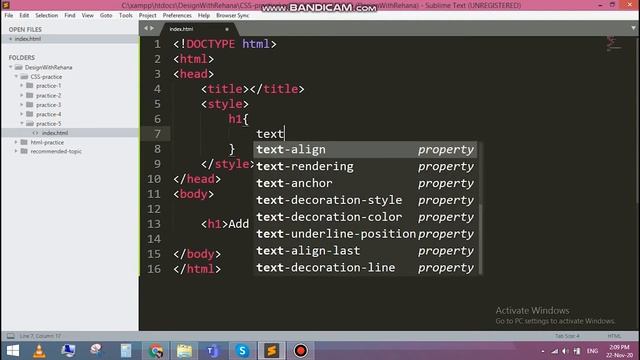Choose text-align-last suggestion
The height and width of the screenshot is (360, 640).
[365, 251]
